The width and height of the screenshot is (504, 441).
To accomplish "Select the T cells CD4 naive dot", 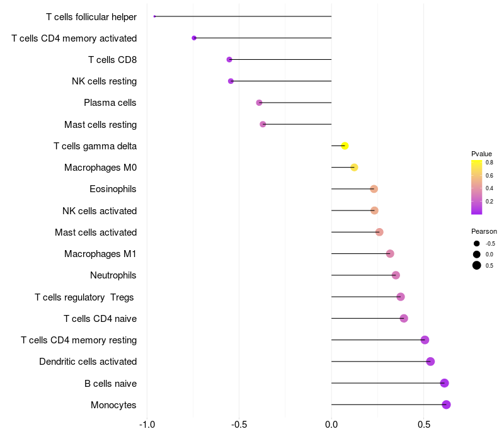I will coord(404,319).
